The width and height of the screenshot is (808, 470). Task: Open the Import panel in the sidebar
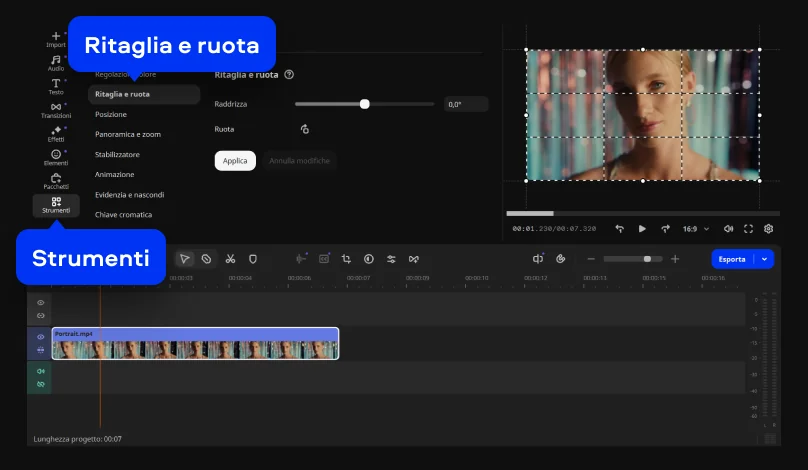click(x=56, y=39)
